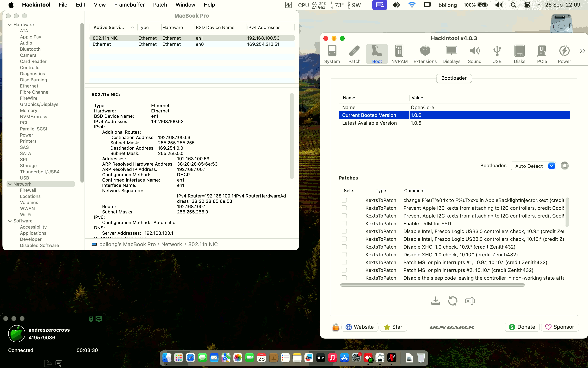588x368 pixels.
Task: Open Finder from the Dock
Action: point(167,358)
